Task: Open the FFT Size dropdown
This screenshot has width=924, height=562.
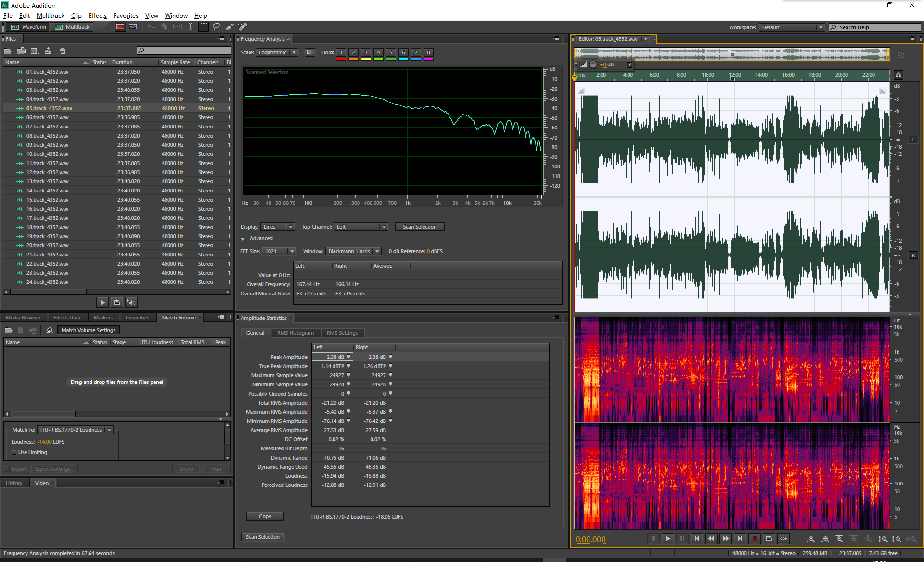Action: 279,251
